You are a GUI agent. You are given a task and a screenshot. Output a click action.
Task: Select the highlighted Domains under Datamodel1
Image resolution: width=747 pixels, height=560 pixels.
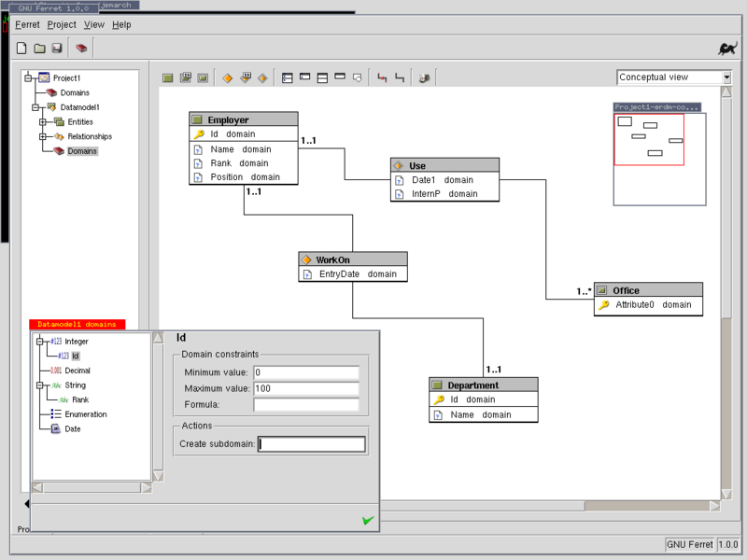82,151
